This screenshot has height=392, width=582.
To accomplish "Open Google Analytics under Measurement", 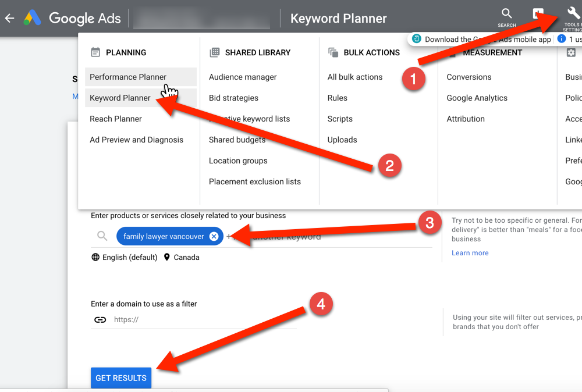I will pyautogui.click(x=477, y=98).
